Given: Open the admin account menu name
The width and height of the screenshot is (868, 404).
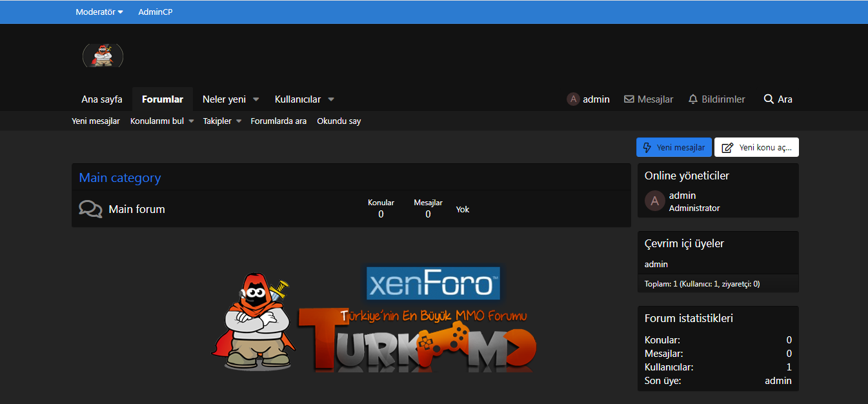Looking at the screenshot, I should (596, 99).
